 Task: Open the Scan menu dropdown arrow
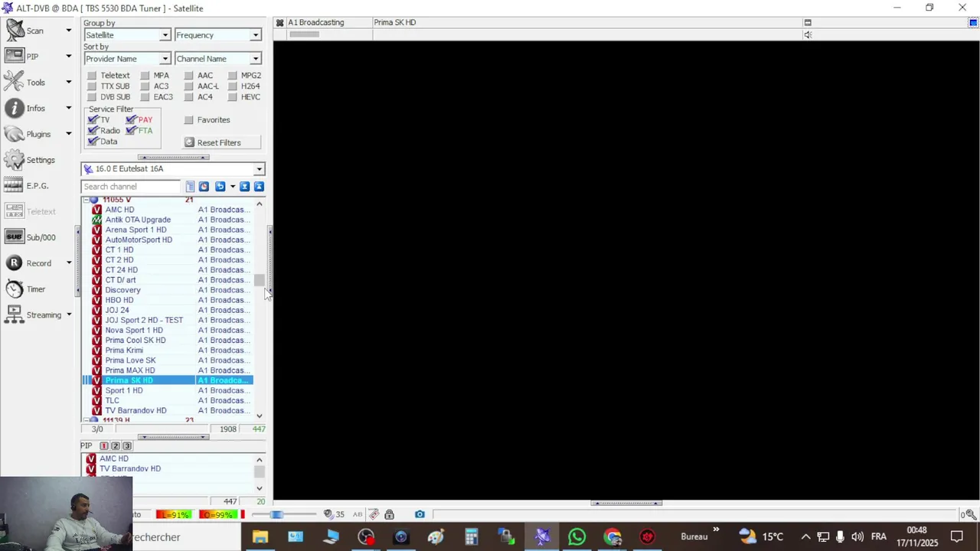[x=68, y=31]
